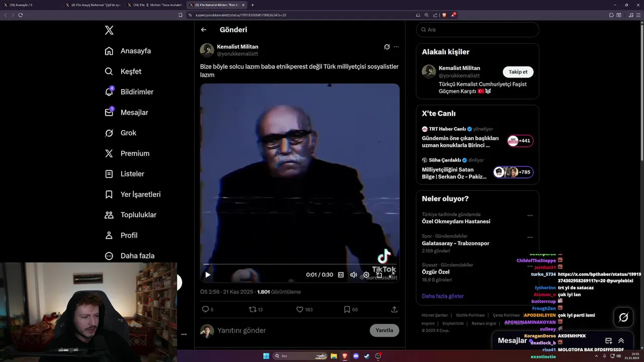Click the Yanıtla button

point(384,330)
